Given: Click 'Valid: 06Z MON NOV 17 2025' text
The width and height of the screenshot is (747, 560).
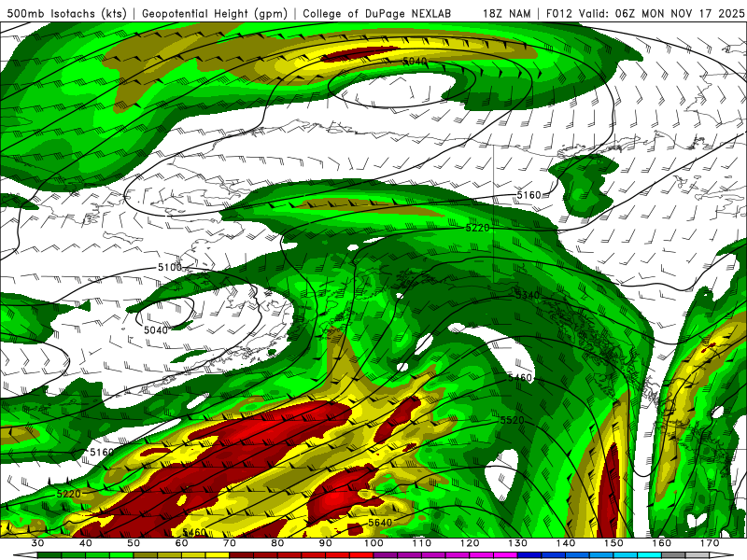Looking at the screenshot, I should [661, 13].
